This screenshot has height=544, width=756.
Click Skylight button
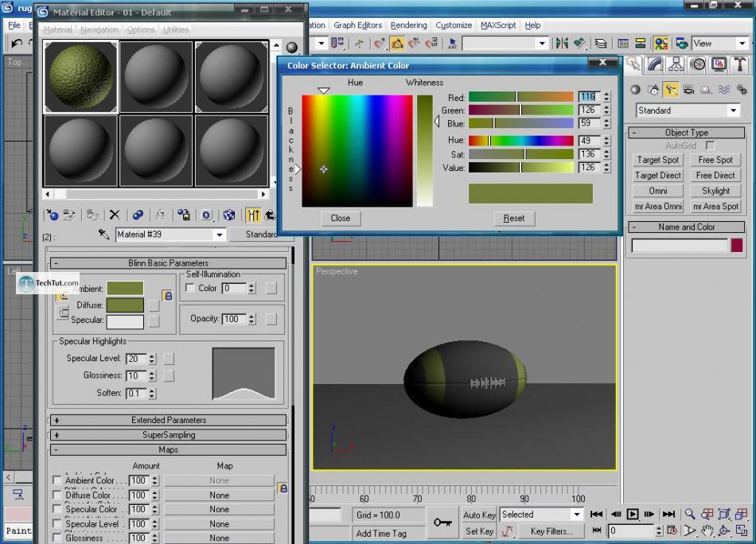[715, 191]
